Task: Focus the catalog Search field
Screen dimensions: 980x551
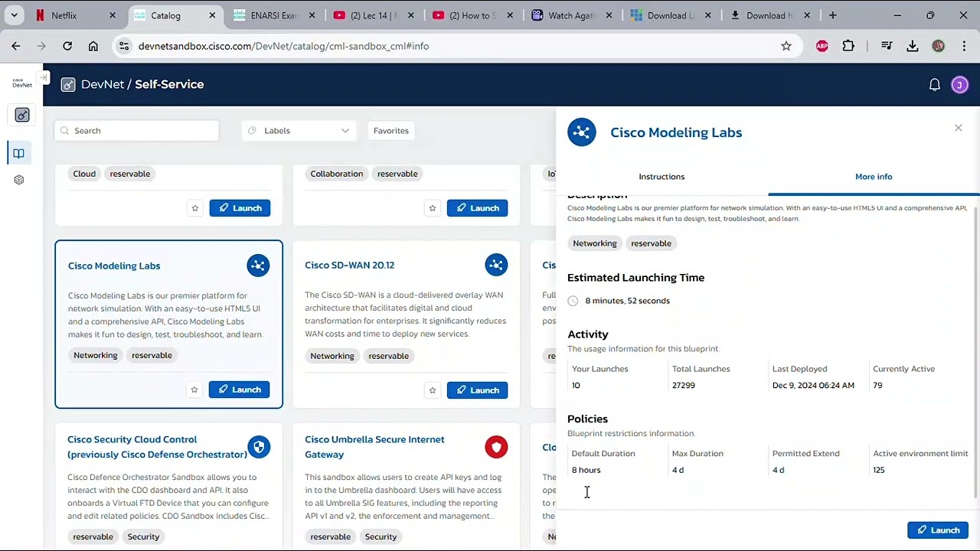Action: tap(136, 131)
